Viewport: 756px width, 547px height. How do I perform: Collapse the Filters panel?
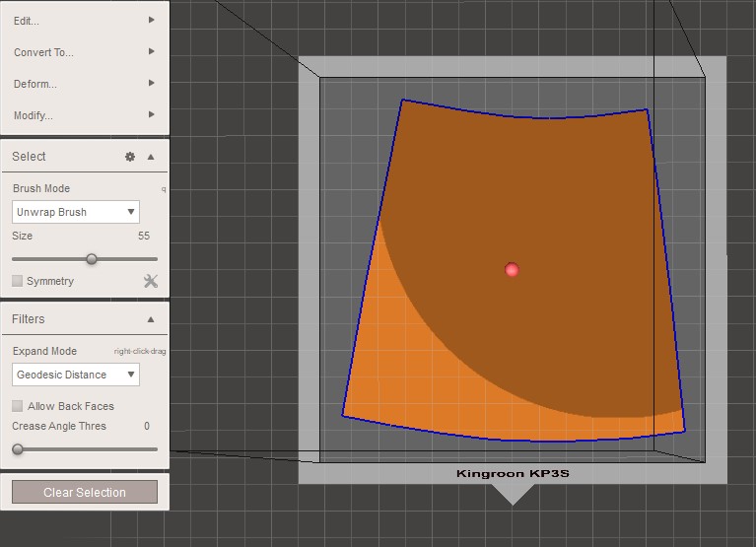coord(151,319)
